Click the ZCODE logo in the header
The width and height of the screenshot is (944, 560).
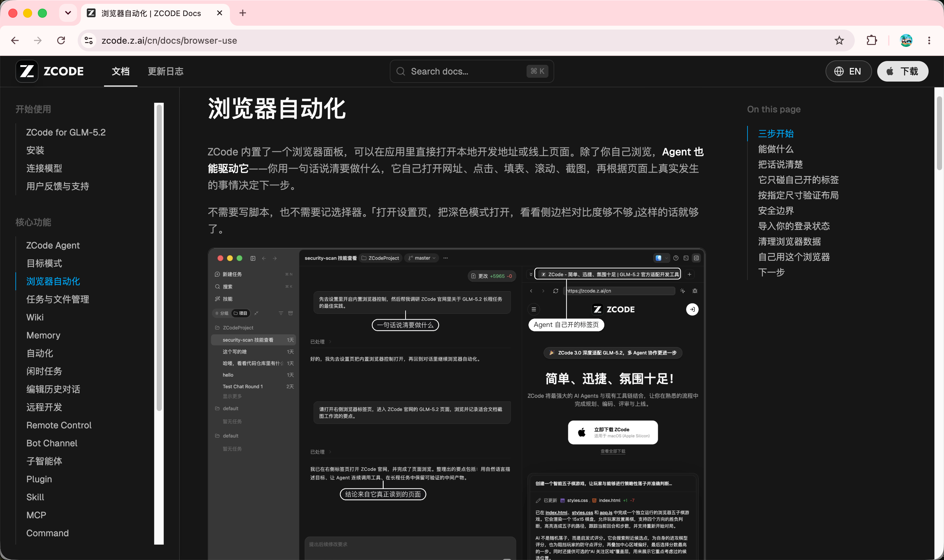50,71
